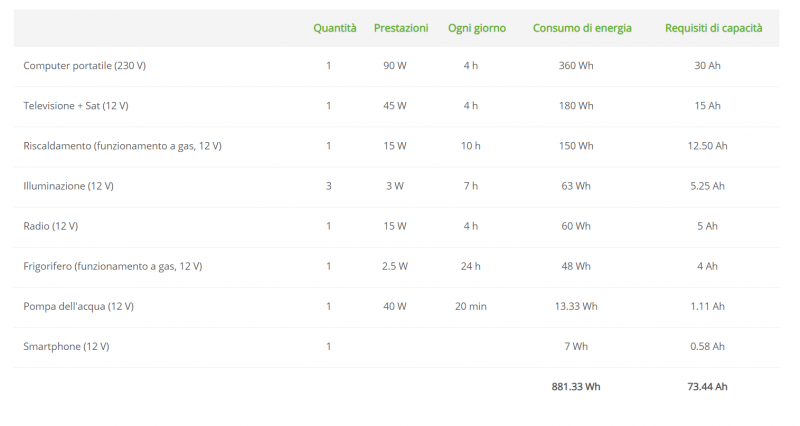Screen dimensions: 800x426
Task: Click the Prestazioni column header
Action: coord(401,28)
